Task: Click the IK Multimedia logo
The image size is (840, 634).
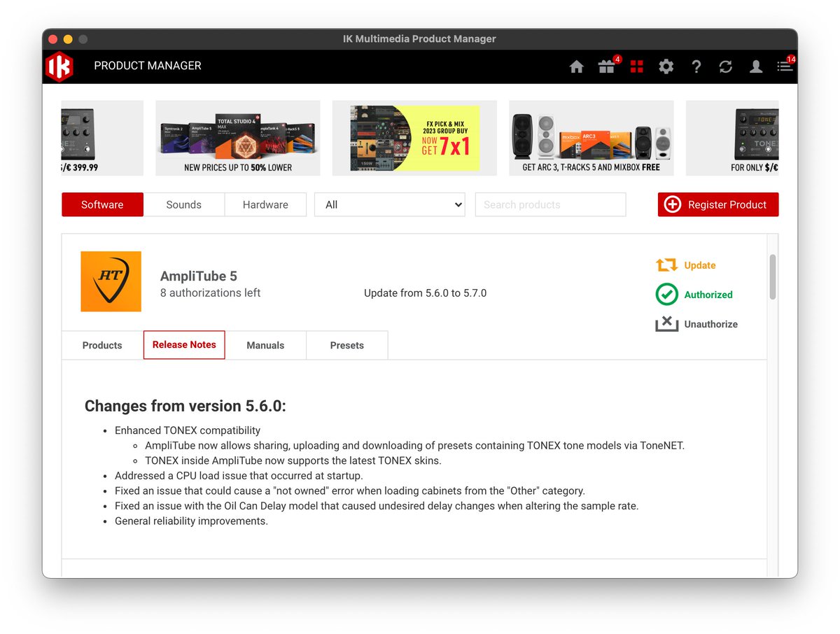Action: (x=59, y=66)
